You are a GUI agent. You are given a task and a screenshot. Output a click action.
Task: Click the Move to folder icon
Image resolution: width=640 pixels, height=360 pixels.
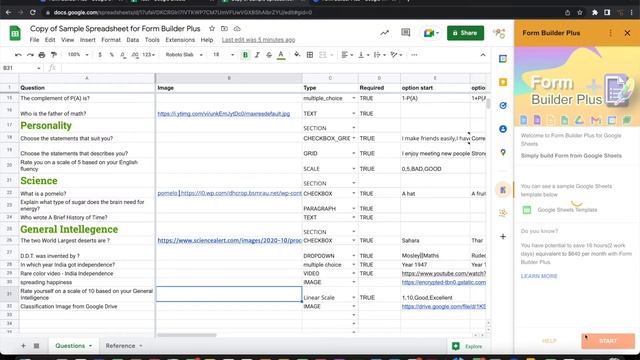pos(224,29)
